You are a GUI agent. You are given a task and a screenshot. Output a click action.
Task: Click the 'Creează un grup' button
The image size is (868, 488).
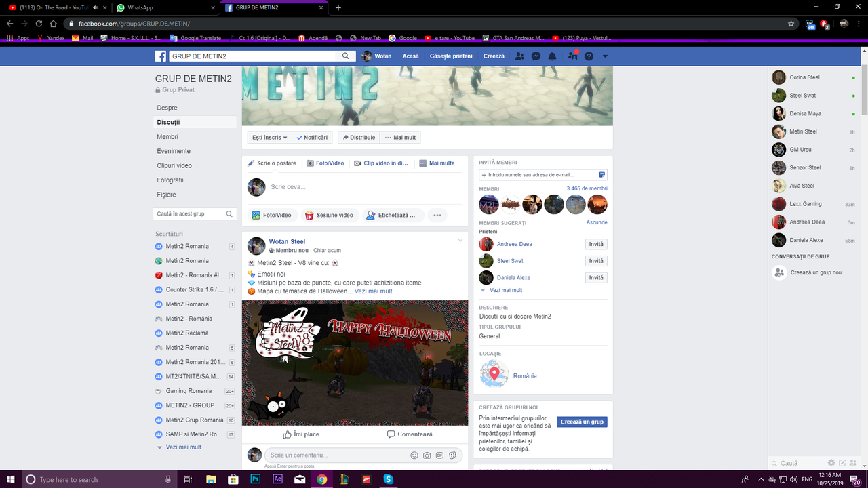tap(581, 421)
